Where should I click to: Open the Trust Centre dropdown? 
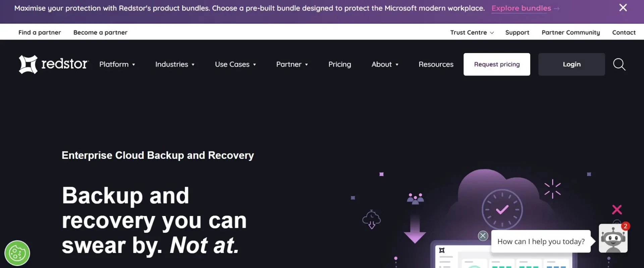click(x=472, y=33)
